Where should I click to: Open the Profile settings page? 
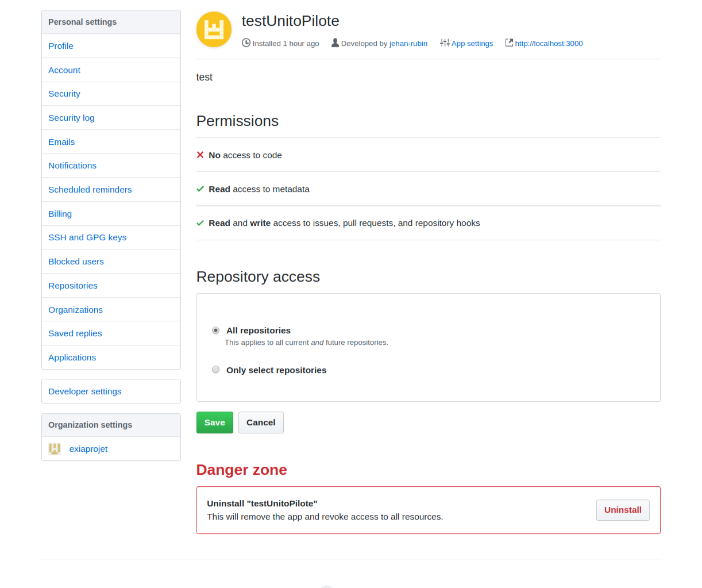111,46
